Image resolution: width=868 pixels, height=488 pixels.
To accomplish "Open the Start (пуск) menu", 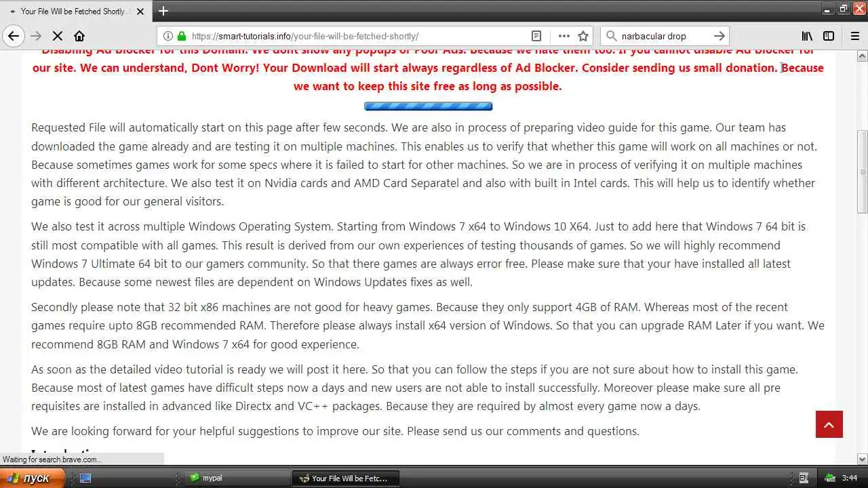I will pos(31,478).
